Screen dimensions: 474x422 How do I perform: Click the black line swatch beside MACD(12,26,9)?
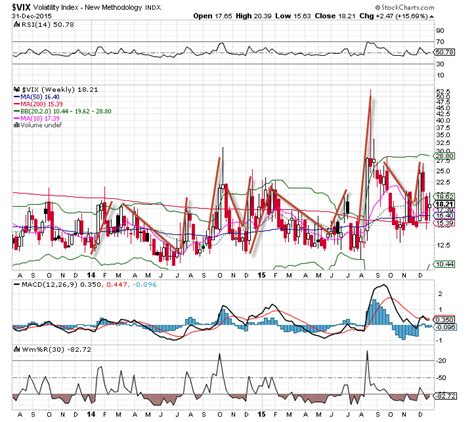click(17, 285)
